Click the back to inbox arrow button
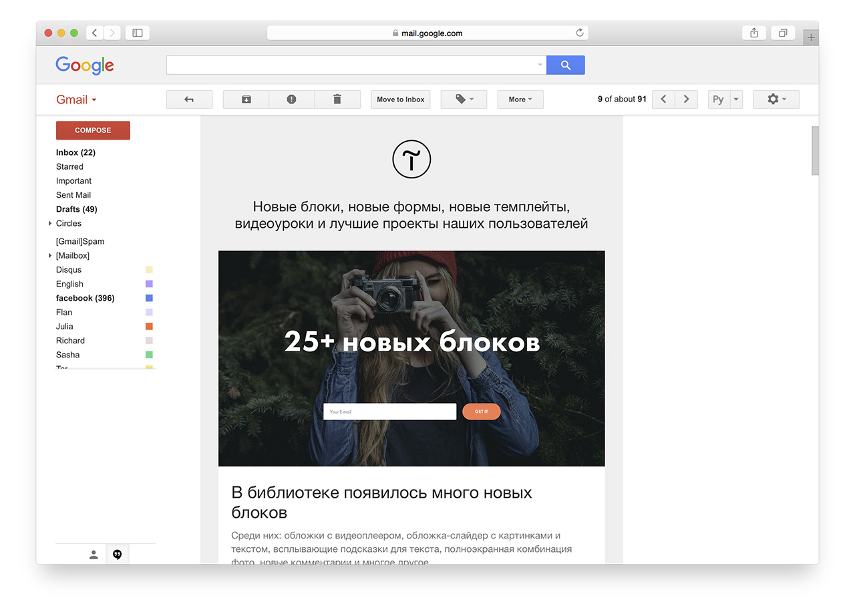 [x=189, y=100]
